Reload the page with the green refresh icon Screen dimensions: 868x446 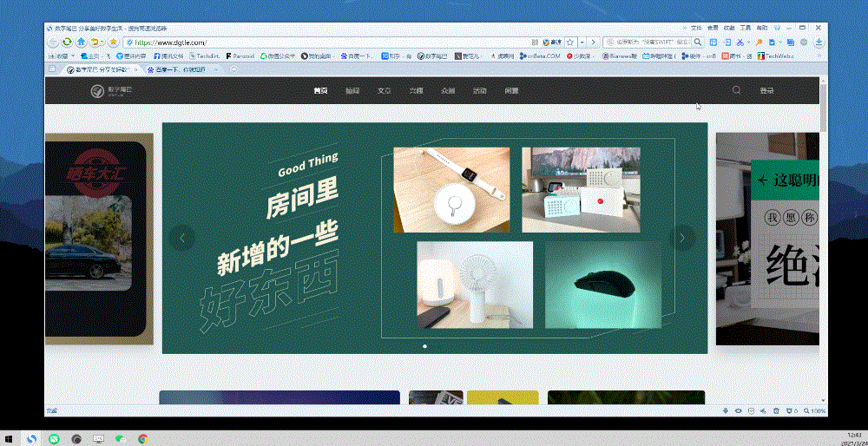click(x=67, y=42)
